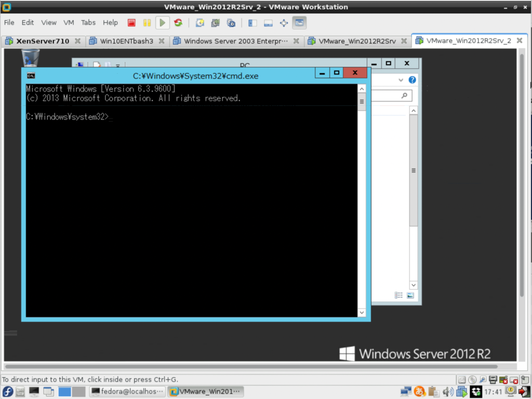Image resolution: width=532 pixels, height=399 pixels.
Task: Switch to the VMware_Win2012R2Srv tab
Action: point(357,41)
